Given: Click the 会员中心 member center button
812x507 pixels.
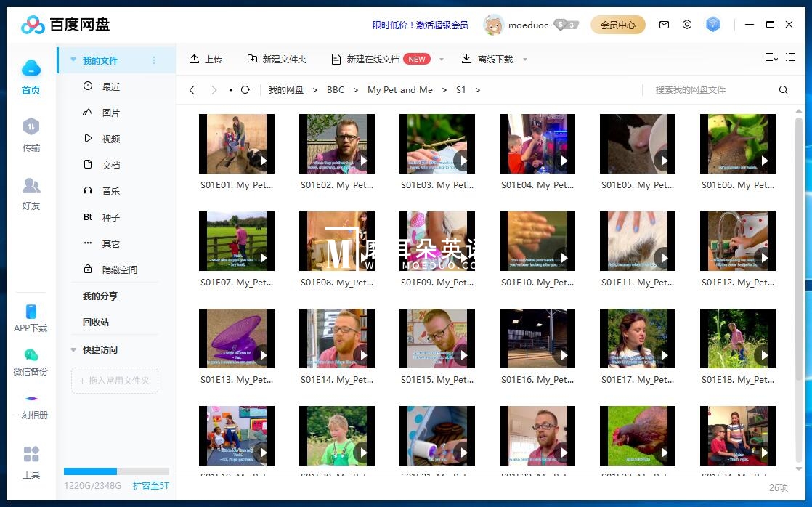Looking at the screenshot, I should (617, 25).
